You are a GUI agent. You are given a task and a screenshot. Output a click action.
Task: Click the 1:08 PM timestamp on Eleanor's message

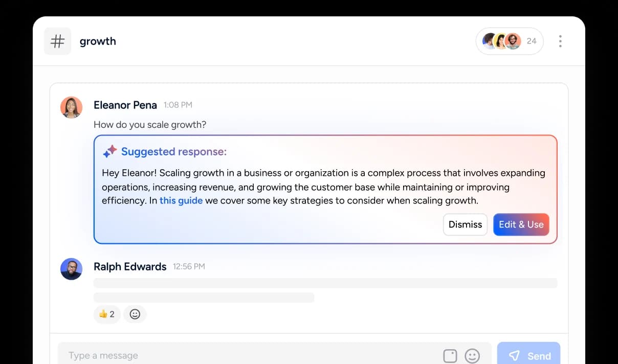pyautogui.click(x=178, y=105)
